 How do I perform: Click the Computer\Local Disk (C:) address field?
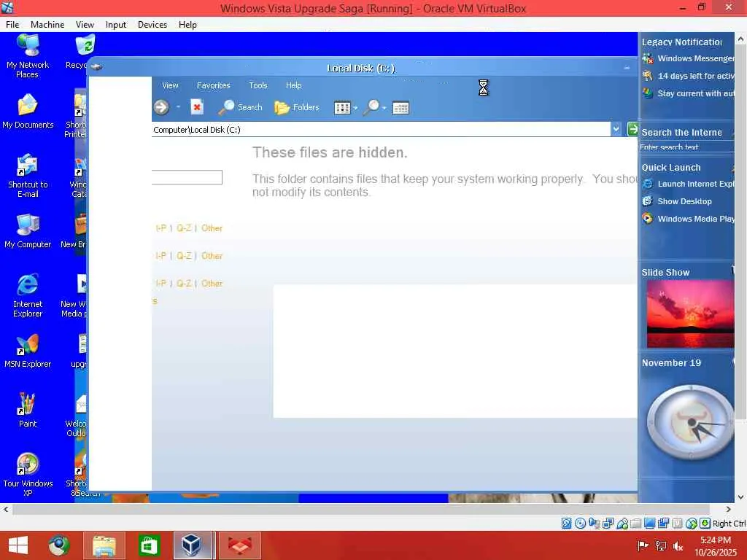pos(381,130)
